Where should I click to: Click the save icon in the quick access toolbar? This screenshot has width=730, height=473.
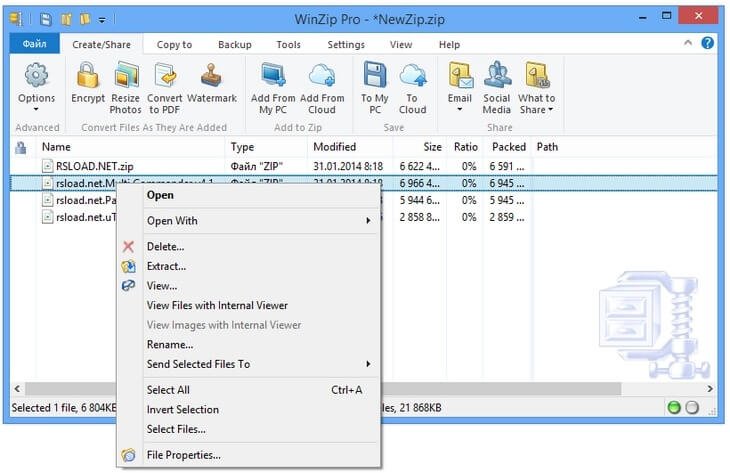click(46, 19)
